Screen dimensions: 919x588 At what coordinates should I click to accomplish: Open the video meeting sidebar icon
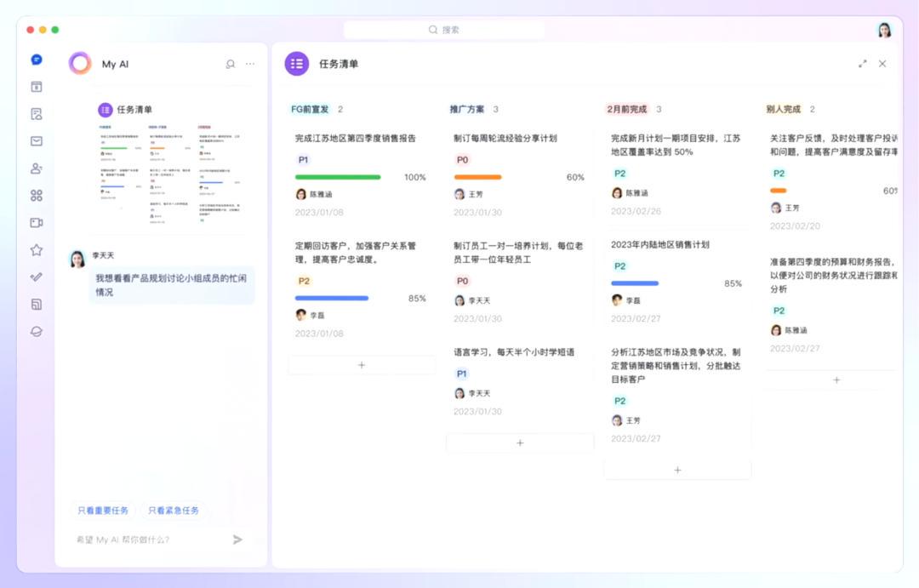37,222
